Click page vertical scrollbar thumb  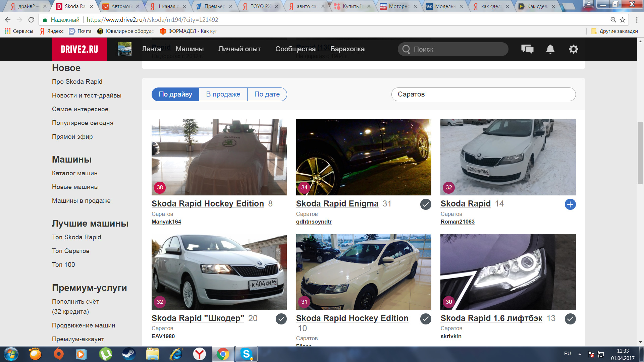(x=640, y=153)
